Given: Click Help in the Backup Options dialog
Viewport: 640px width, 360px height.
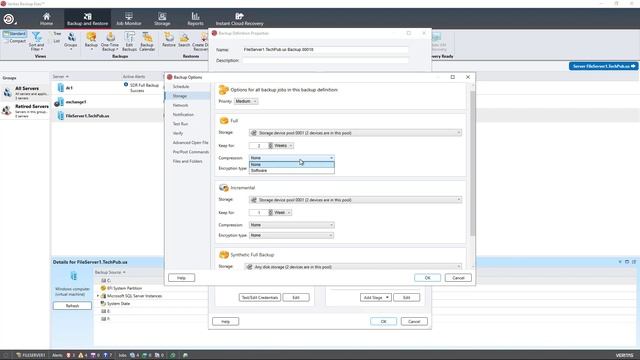Looking at the screenshot, I should (x=181, y=278).
